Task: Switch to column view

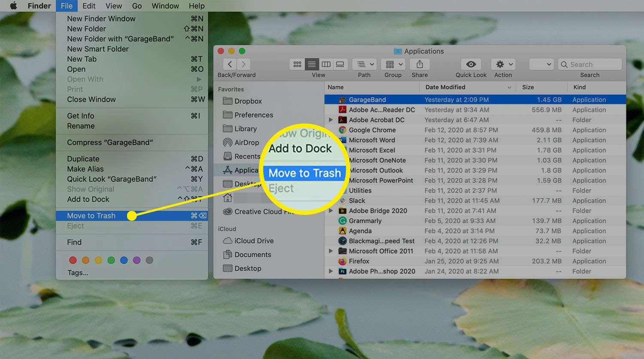Action: pos(326,64)
